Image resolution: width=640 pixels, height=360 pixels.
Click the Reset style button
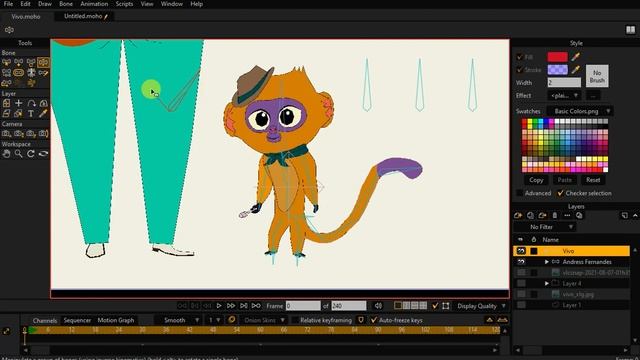pos(593,180)
